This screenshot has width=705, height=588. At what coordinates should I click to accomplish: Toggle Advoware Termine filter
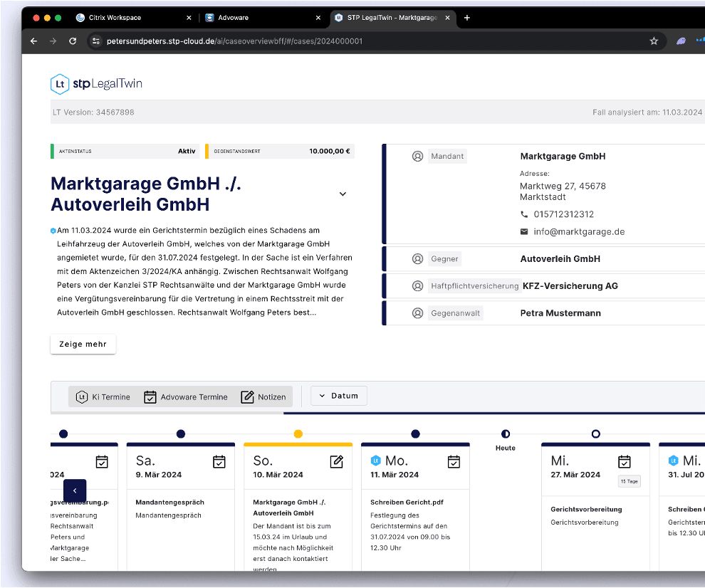pyautogui.click(x=186, y=397)
